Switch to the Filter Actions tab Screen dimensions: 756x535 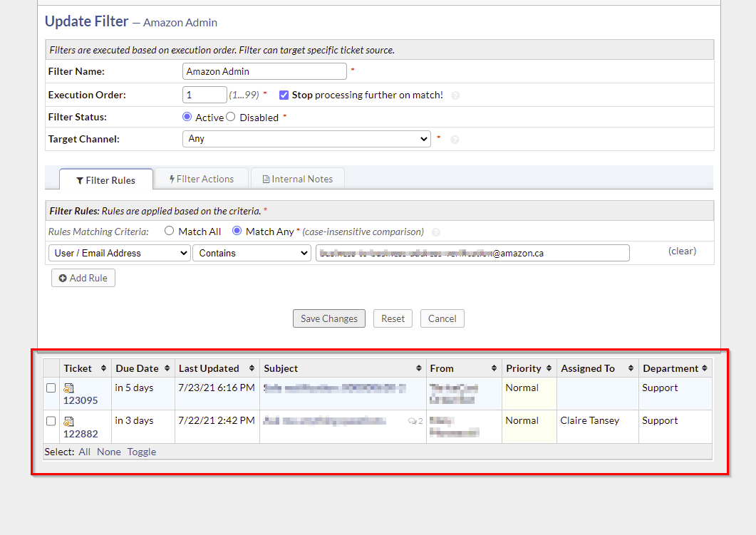202,178
